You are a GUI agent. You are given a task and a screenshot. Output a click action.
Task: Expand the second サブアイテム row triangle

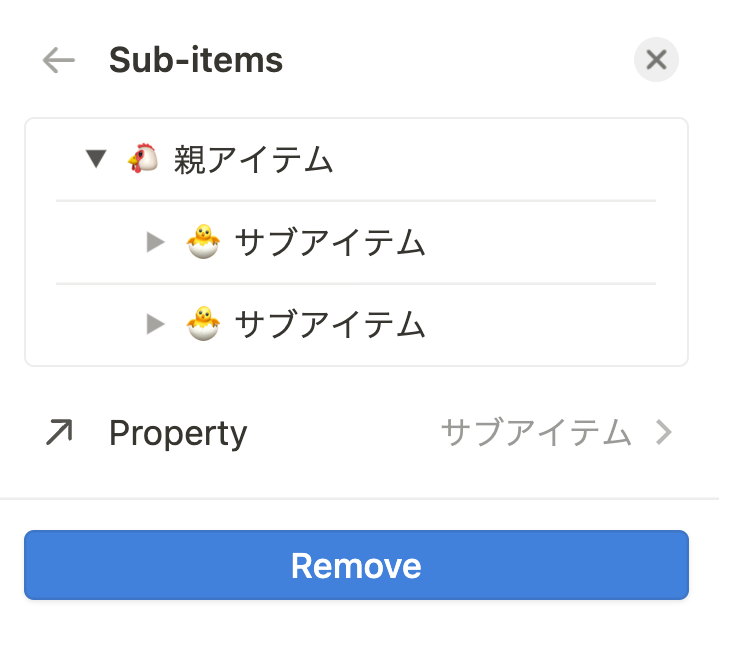click(155, 323)
